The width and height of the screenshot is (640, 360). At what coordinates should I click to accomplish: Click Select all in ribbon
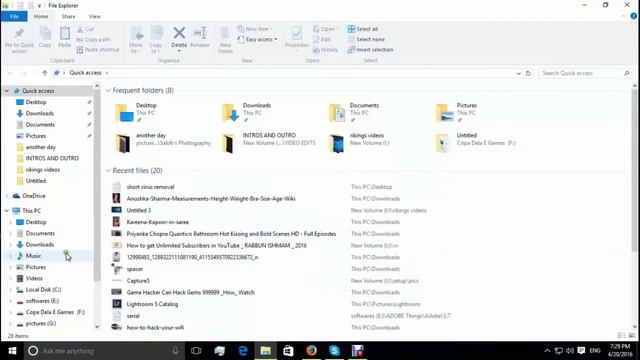click(363, 29)
